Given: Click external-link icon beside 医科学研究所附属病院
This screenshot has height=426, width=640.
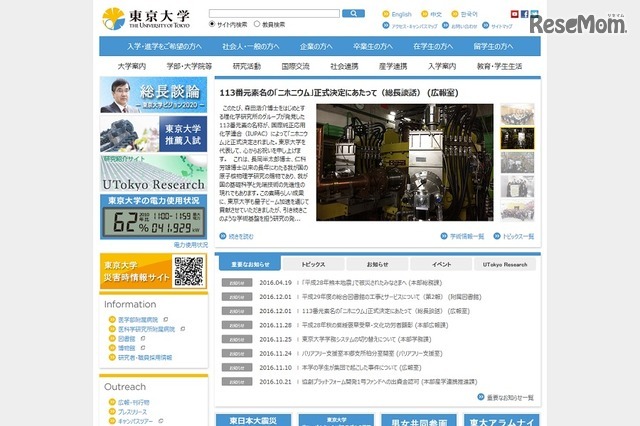Looking at the screenshot, I should point(182,329).
